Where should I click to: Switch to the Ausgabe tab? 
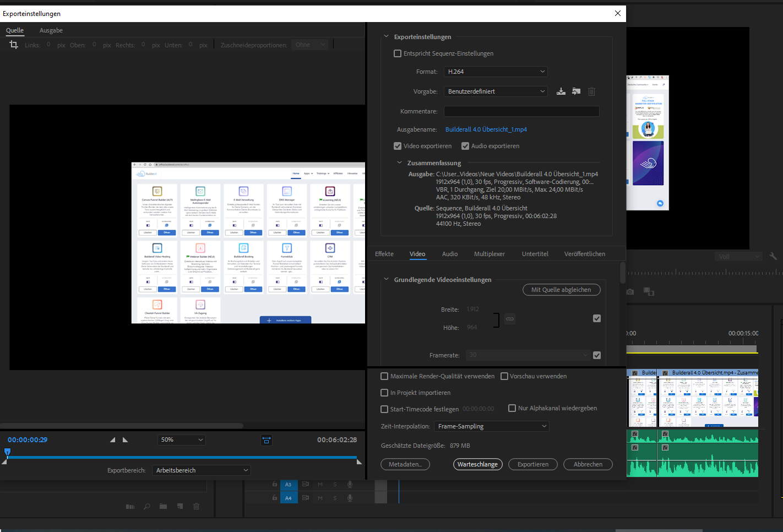click(x=51, y=30)
